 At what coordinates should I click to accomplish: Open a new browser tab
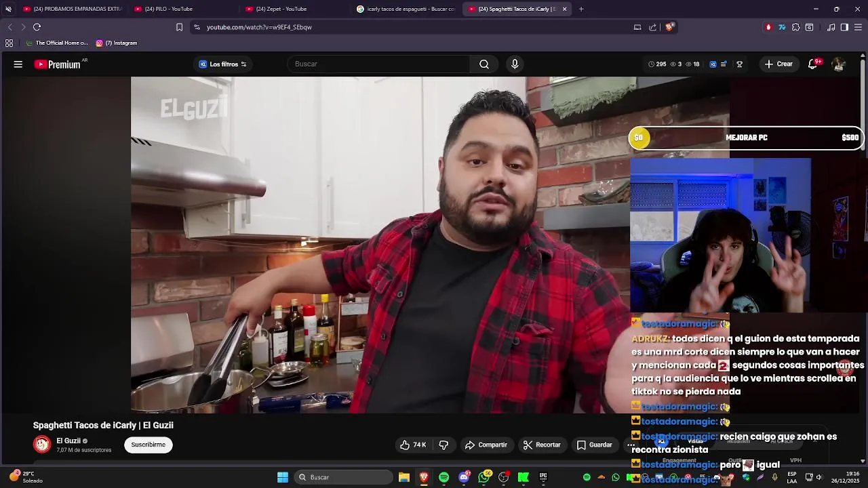pyautogui.click(x=581, y=9)
